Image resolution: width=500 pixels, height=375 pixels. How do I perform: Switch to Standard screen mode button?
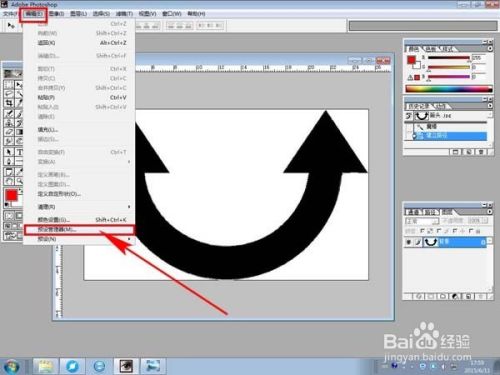coord(7,226)
